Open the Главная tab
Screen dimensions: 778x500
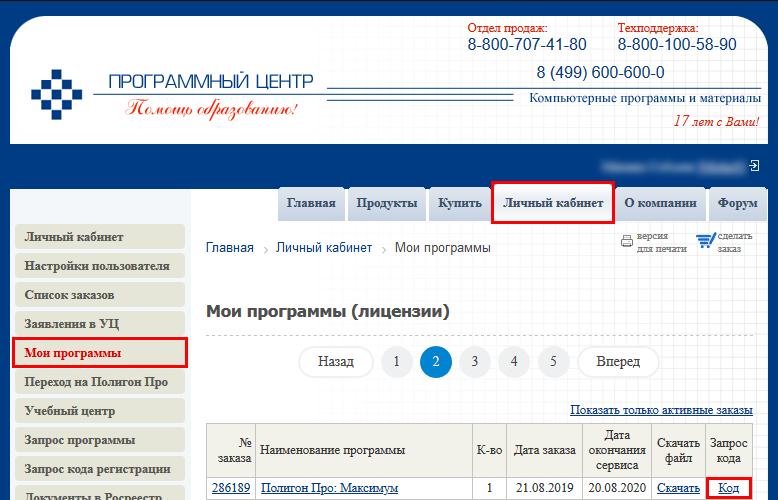point(311,203)
